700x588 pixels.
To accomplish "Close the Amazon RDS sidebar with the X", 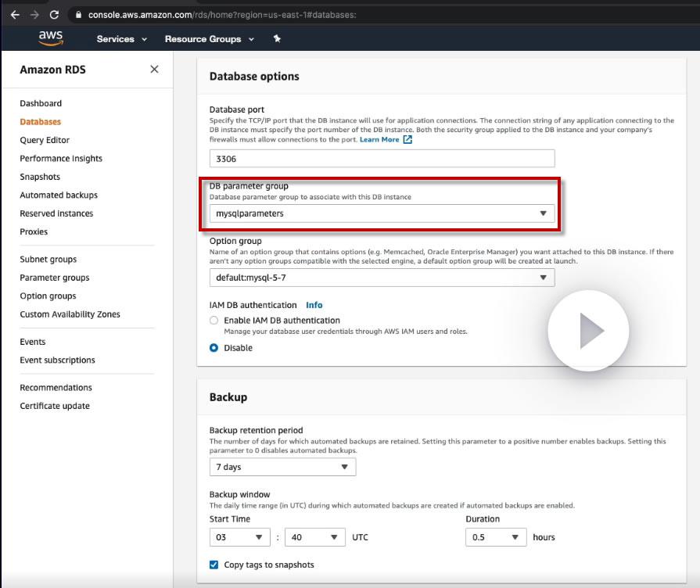I will pyautogui.click(x=154, y=70).
